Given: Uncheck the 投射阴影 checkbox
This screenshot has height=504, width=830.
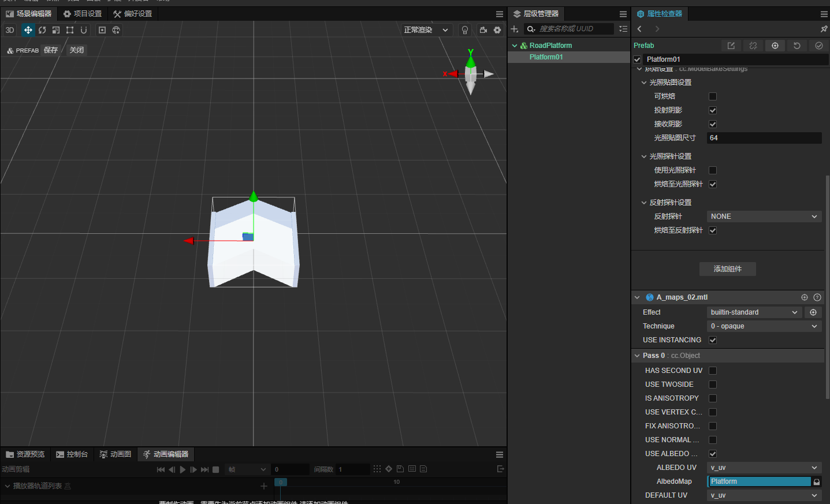Looking at the screenshot, I should click(x=713, y=110).
